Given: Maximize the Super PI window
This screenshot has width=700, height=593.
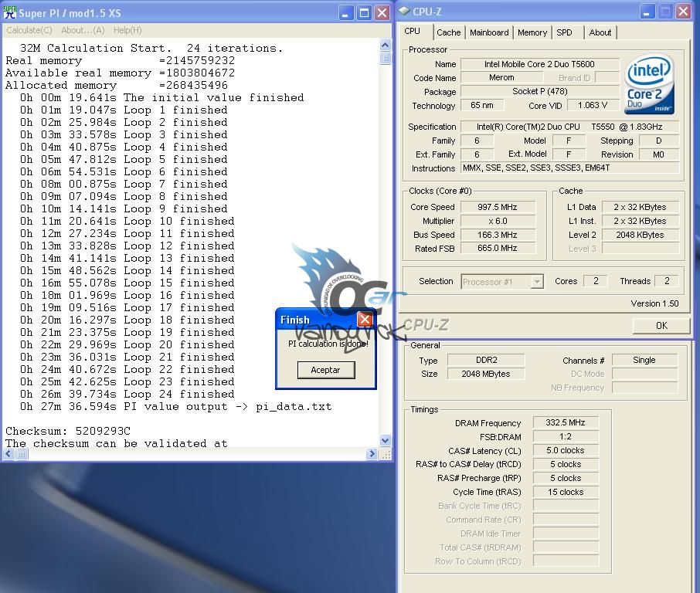Looking at the screenshot, I should [x=364, y=13].
